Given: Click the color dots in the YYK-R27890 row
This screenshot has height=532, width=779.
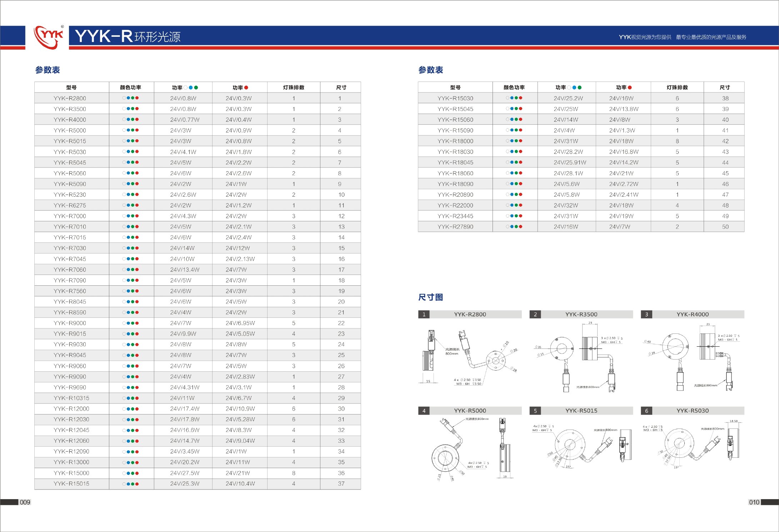Looking at the screenshot, I should coord(514,227).
